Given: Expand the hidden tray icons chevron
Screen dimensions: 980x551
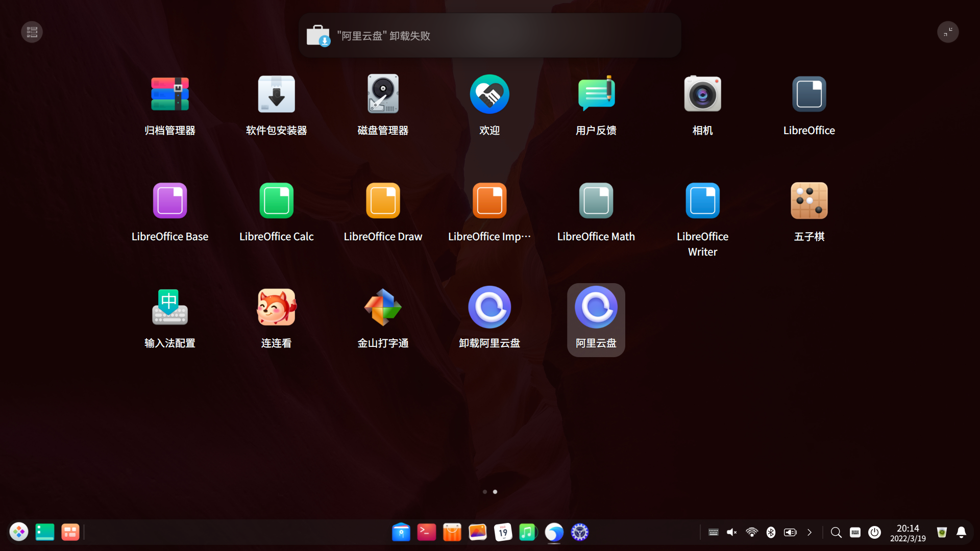Looking at the screenshot, I should [810, 532].
